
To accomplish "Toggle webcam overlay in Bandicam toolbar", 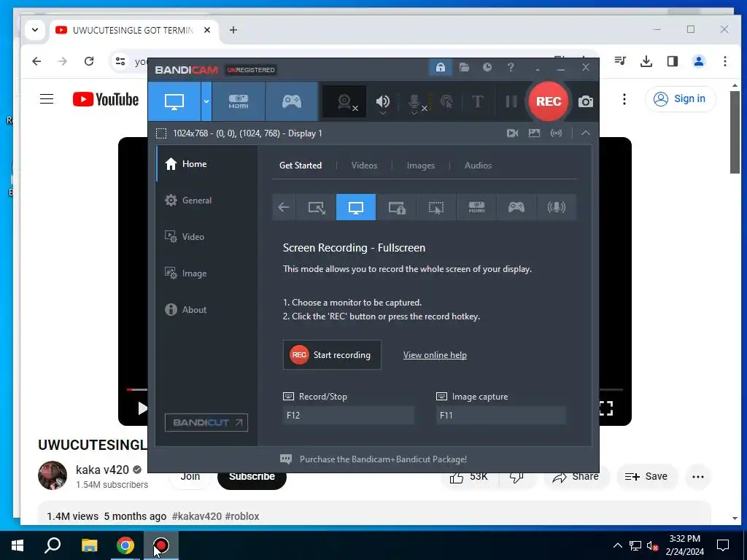I will [x=345, y=102].
